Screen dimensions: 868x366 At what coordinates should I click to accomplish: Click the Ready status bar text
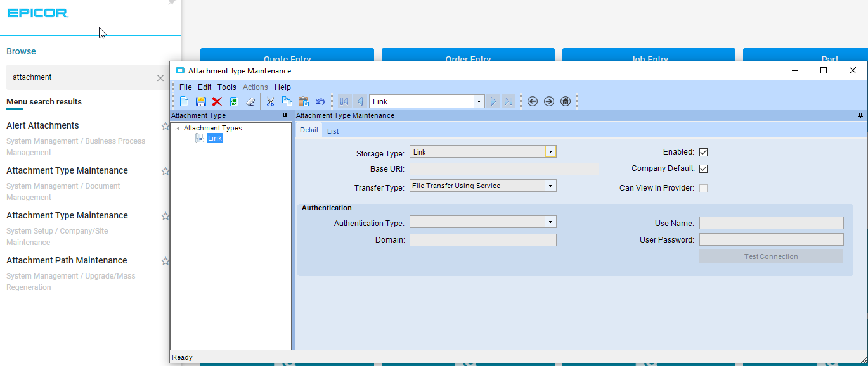pyautogui.click(x=182, y=357)
